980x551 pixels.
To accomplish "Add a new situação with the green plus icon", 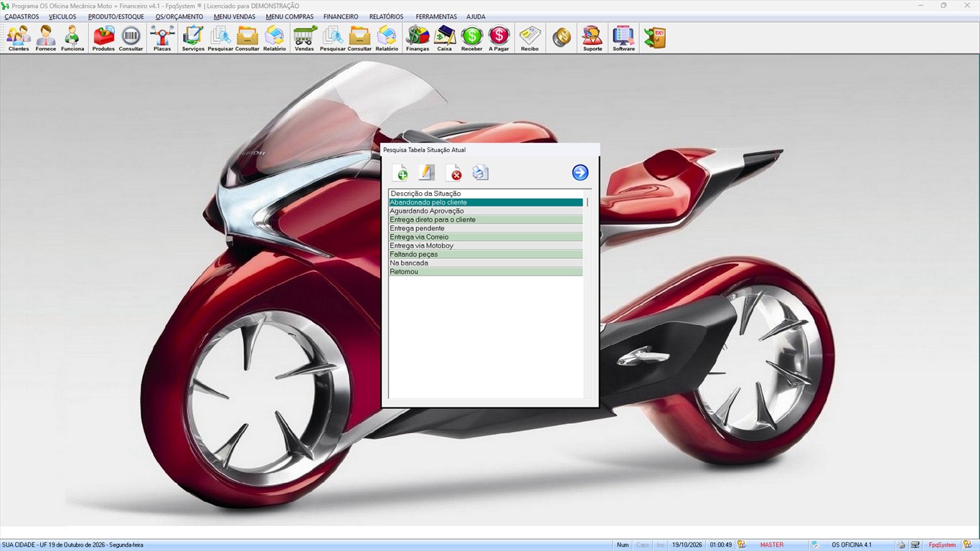I will [x=400, y=173].
